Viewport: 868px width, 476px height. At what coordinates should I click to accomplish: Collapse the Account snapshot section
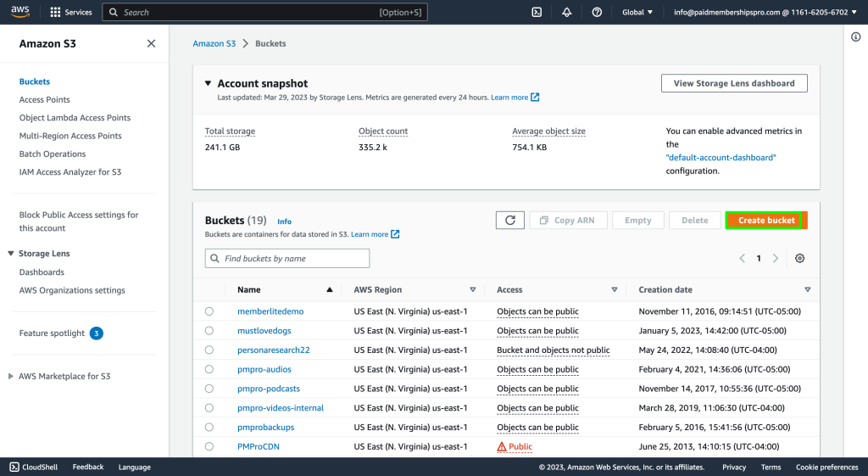pyautogui.click(x=209, y=83)
